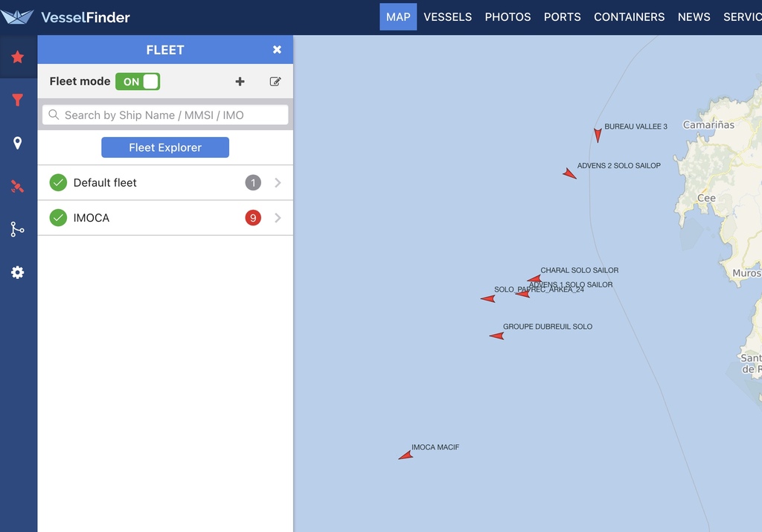Select the SOLO_PAPREC_ARKEA_24 vessel marker
762x532 pixels.
pos(488,298)
